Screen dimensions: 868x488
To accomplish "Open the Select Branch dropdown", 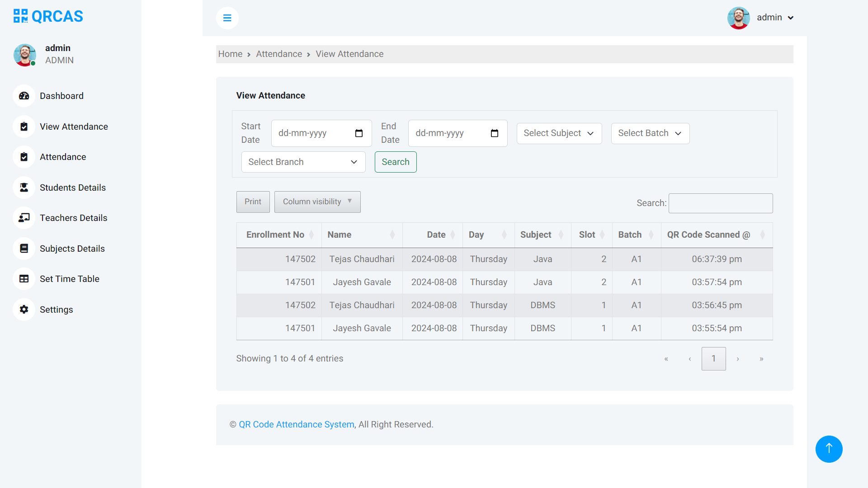I will 303,162.
